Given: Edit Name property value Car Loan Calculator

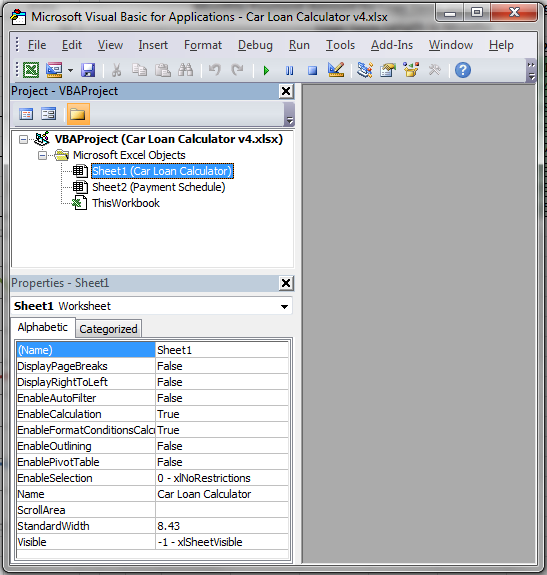Looking at the screenshot, I should pyautogui.click(x=222, y=494).
